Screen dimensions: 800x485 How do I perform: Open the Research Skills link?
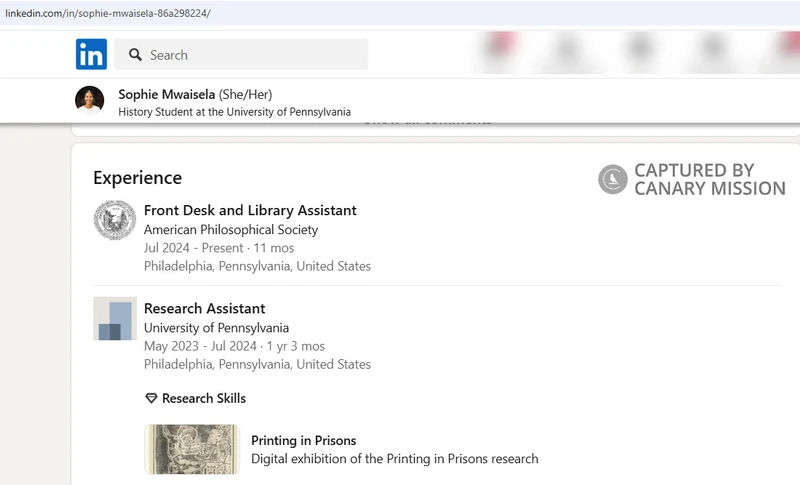204,398
